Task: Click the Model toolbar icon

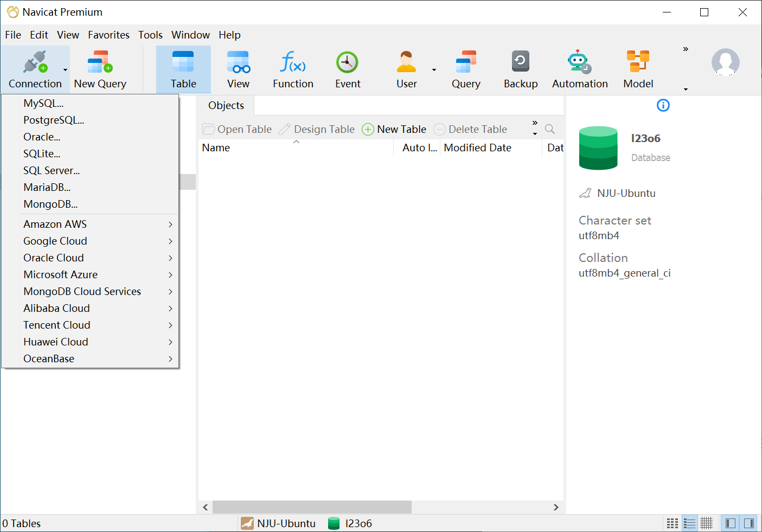Action: coord(638,69)
